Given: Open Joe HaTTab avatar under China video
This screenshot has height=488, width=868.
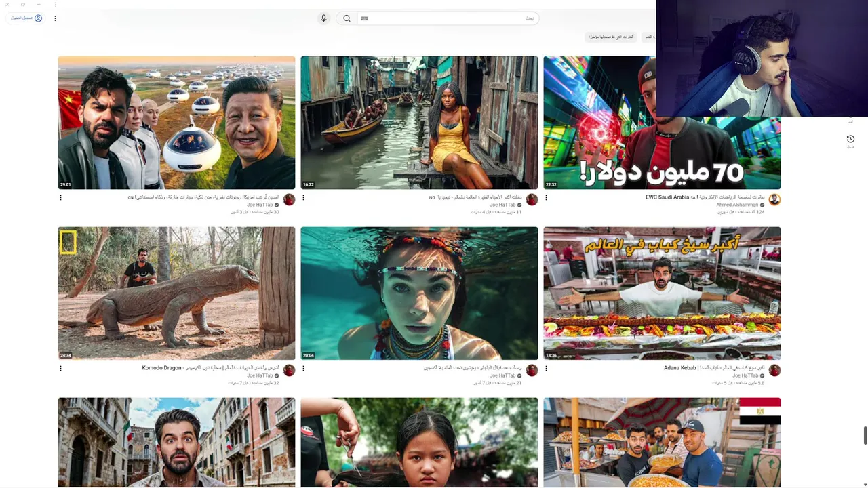Looking at the screenshot, I should [289, 199].
